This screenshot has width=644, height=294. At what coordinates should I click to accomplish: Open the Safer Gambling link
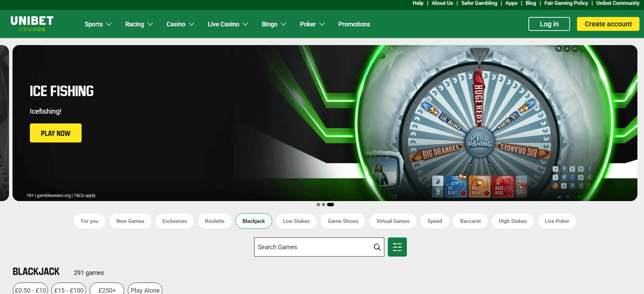(479, 3)
